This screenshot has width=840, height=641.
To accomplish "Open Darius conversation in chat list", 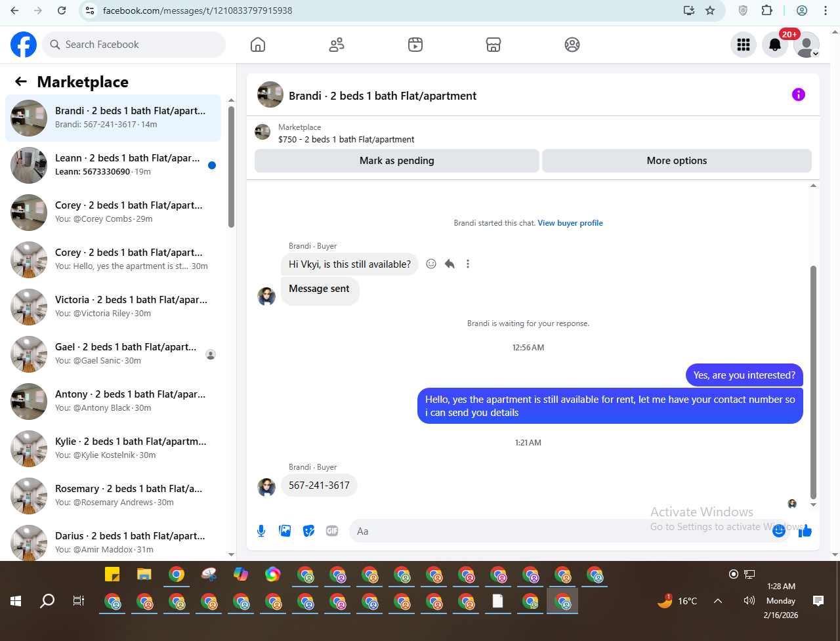I will tap(113, 541).
